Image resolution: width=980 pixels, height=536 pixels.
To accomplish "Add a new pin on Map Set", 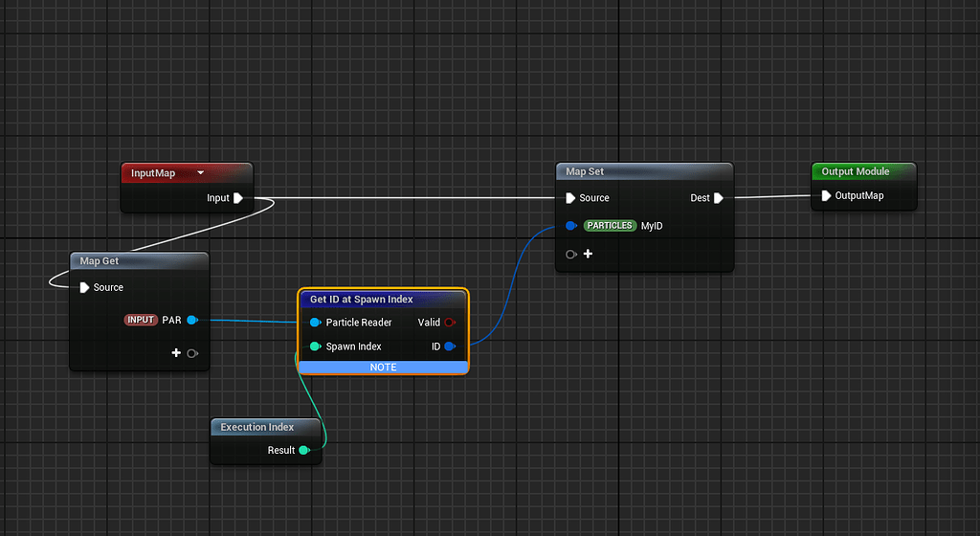I will tap(588, 255).
